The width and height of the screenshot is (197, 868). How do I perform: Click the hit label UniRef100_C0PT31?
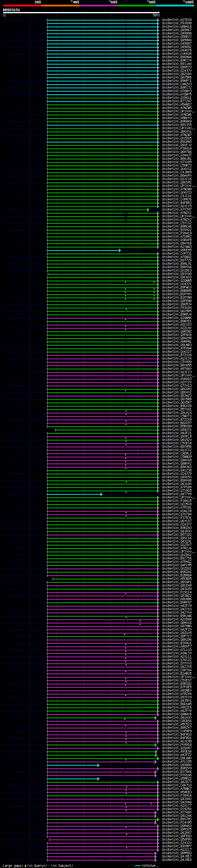click(177, 254)
